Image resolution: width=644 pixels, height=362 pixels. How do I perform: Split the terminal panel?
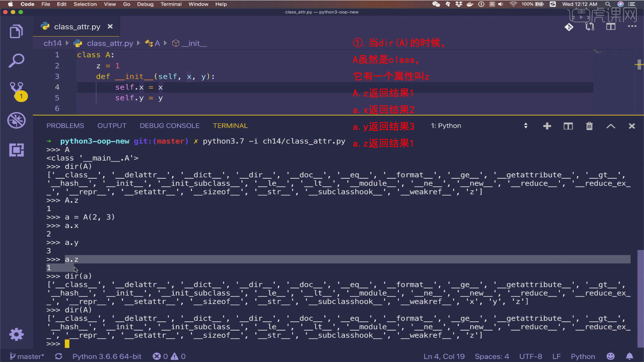coord(568,126)
